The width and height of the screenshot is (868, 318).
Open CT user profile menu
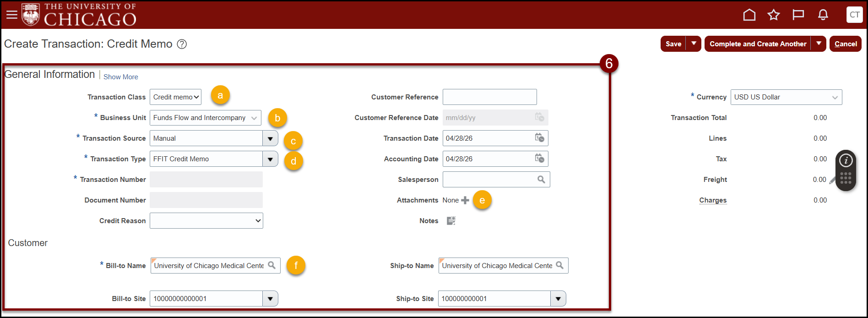(855, 15)
